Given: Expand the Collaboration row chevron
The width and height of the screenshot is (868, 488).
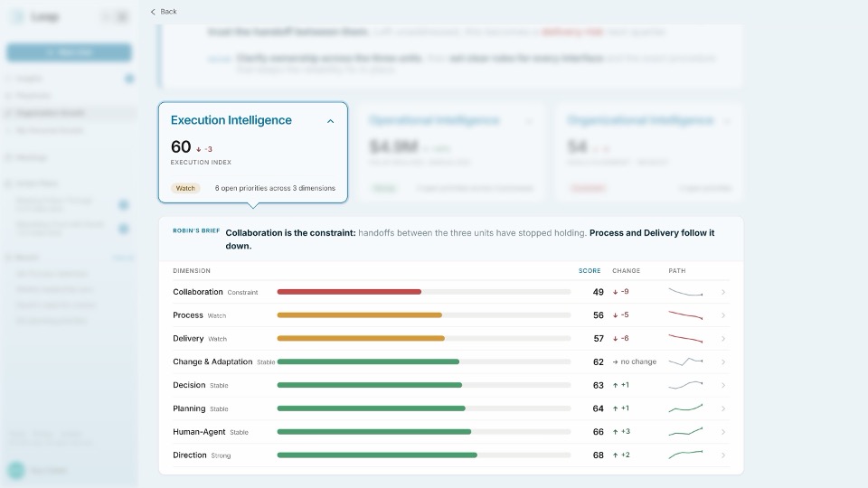Looking at the screenshot, I should pyautogui.click(x=723, y=292).
